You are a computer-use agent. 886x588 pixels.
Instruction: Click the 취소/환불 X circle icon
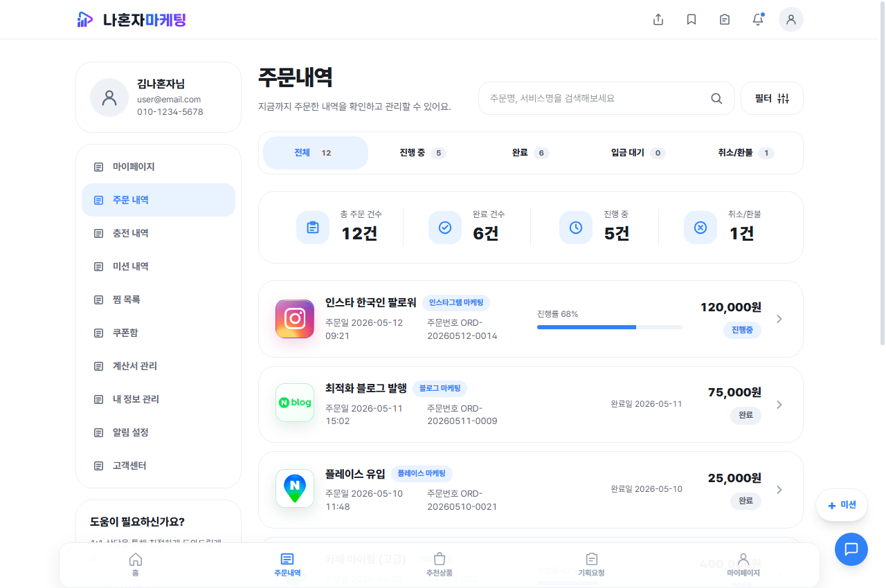(700, 228)
